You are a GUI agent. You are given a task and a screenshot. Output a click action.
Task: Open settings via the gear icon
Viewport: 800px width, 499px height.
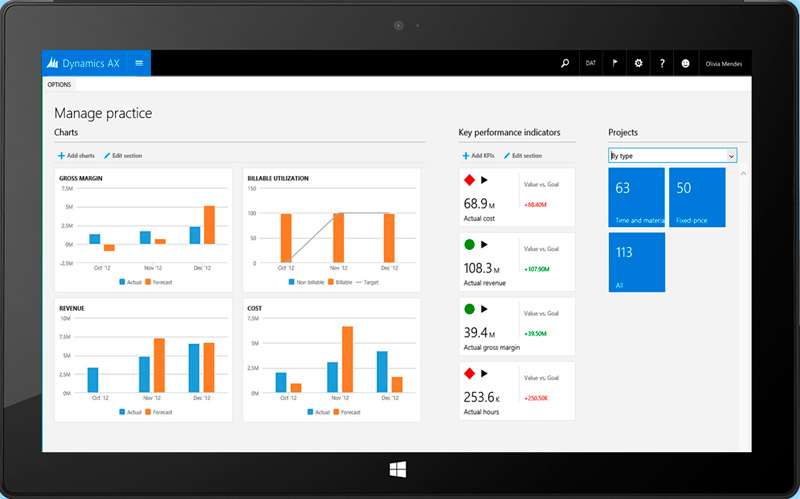click(639, 63)
